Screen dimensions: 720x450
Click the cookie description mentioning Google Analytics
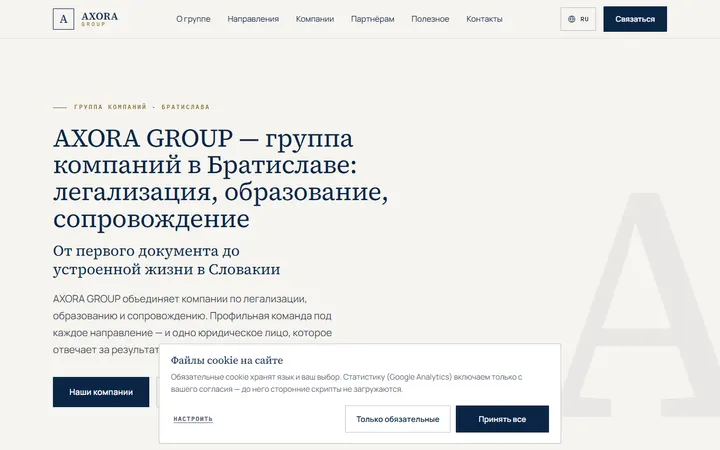click(347, 383)
